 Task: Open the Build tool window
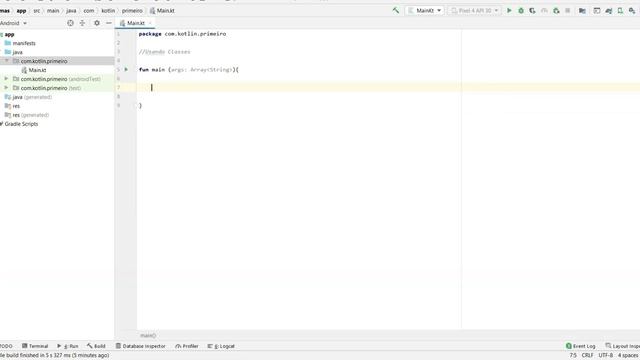click(96, 346)
